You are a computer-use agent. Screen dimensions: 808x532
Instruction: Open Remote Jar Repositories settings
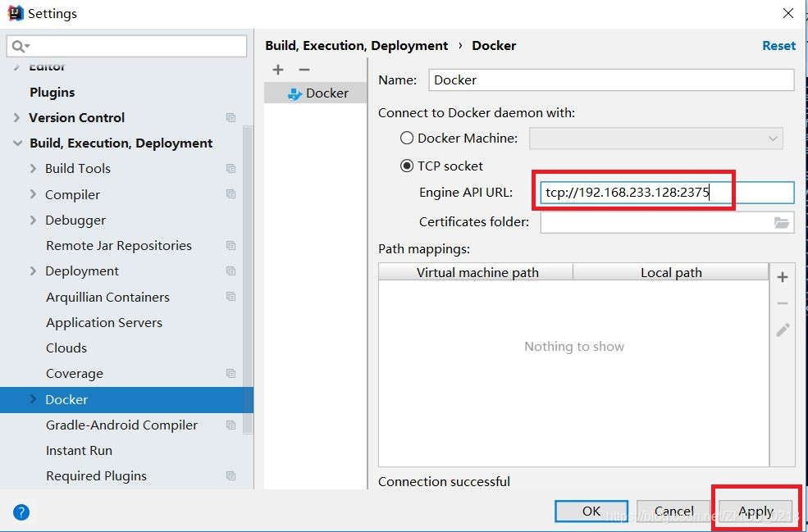pyautogui.click(x=118, y=246)
